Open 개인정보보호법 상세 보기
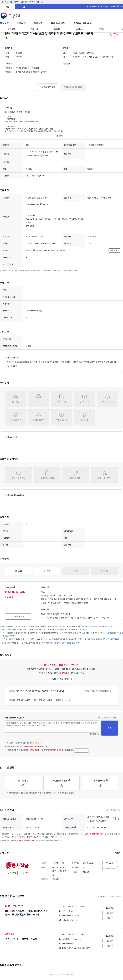The image size is (123, 980). [61, 679]
